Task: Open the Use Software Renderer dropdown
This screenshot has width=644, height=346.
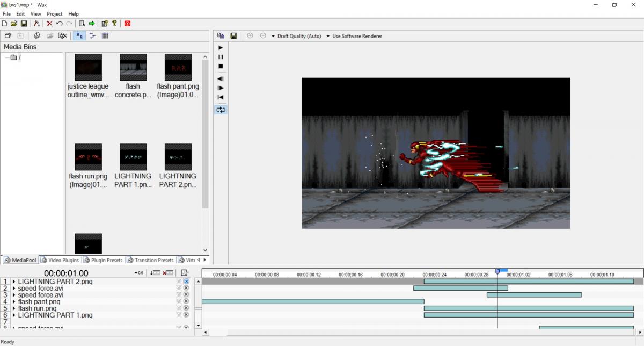Action: coord(354,36)
